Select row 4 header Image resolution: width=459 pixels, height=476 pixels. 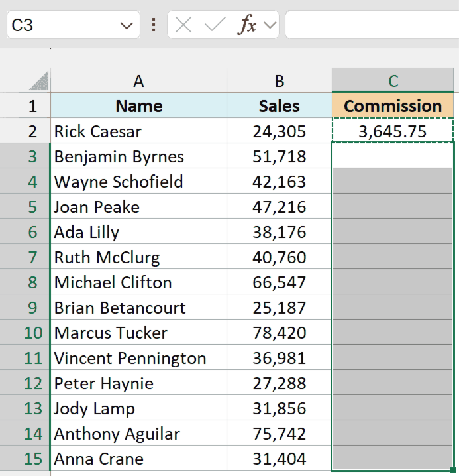click(x=25, y=181)
